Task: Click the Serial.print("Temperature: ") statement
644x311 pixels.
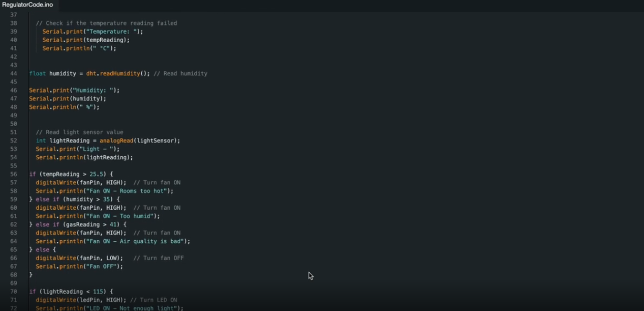Action: (x=93, y=32)
